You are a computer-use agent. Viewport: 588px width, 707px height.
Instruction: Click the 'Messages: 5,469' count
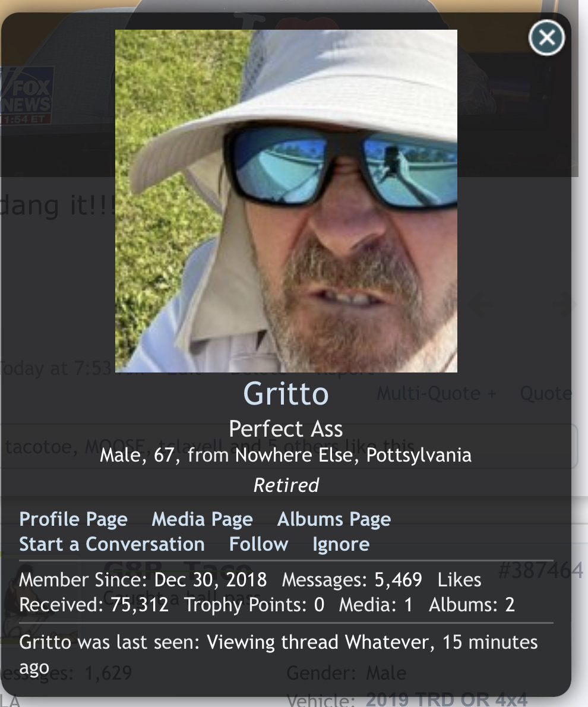(x=352, y=580)
